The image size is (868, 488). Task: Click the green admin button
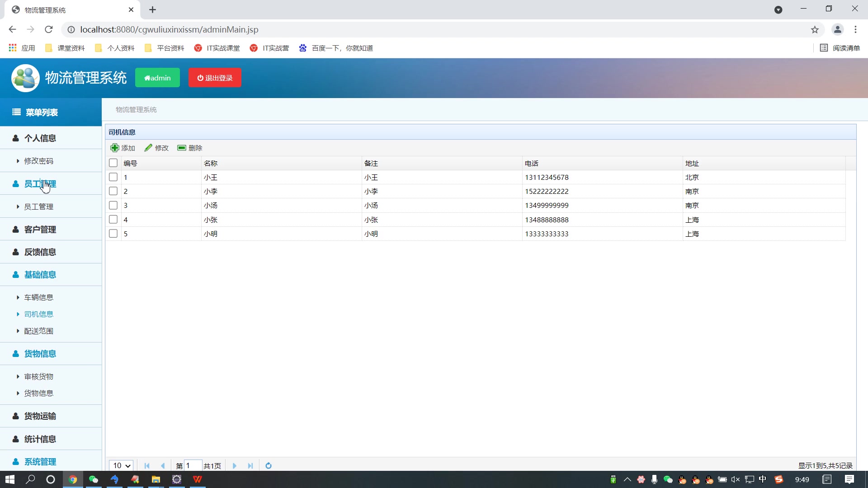157,78
